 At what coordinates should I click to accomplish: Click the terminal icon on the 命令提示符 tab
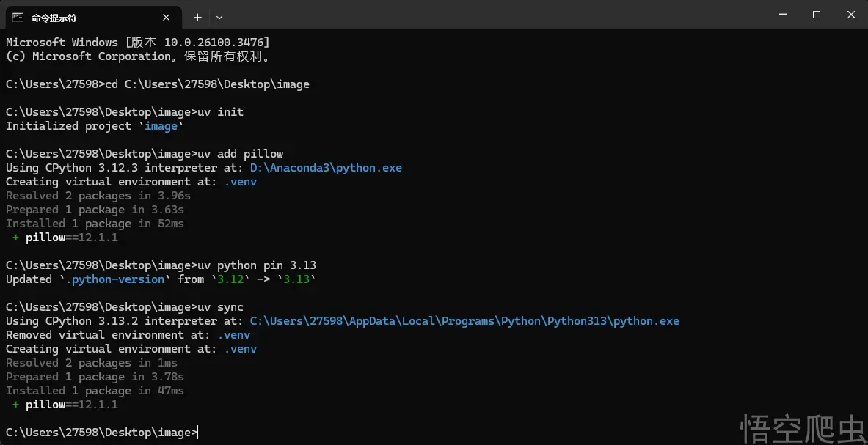click(18, 17)
